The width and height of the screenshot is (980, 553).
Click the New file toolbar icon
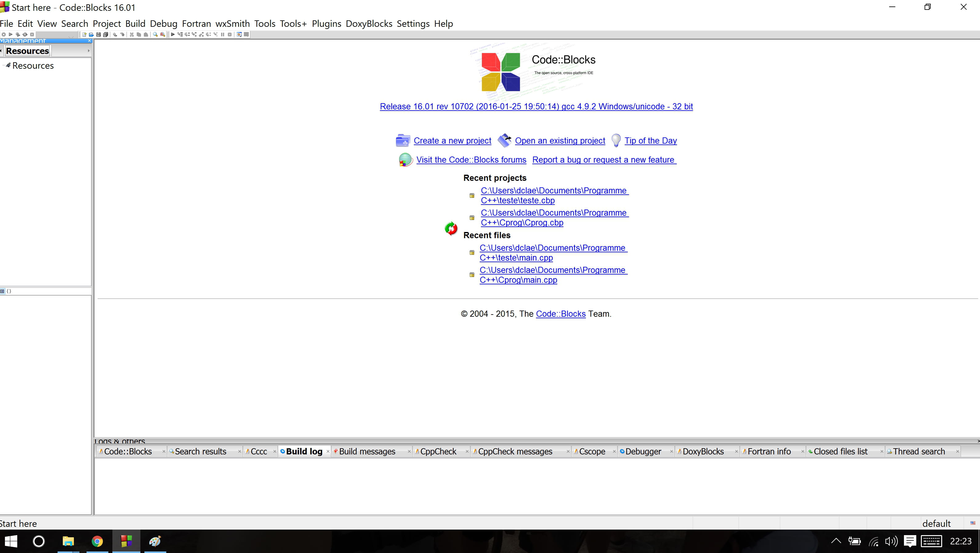point(84,35)
